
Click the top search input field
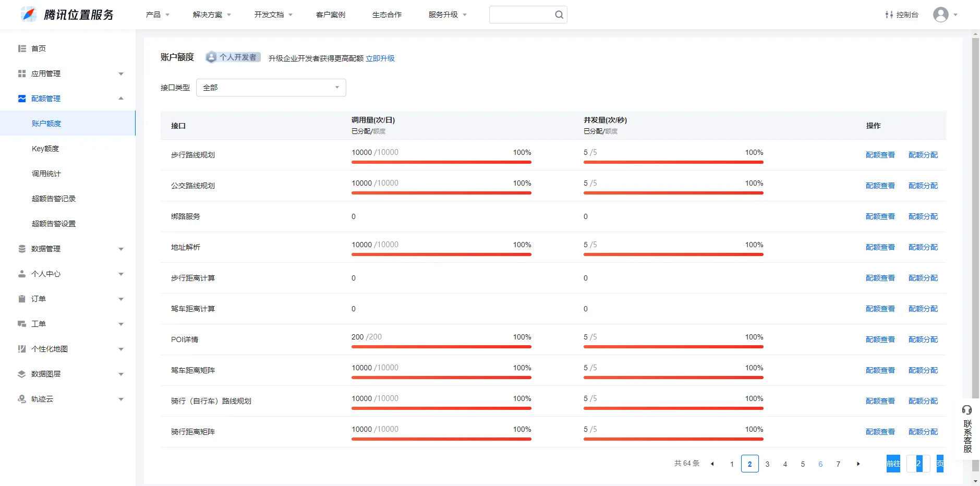point(528,15)
